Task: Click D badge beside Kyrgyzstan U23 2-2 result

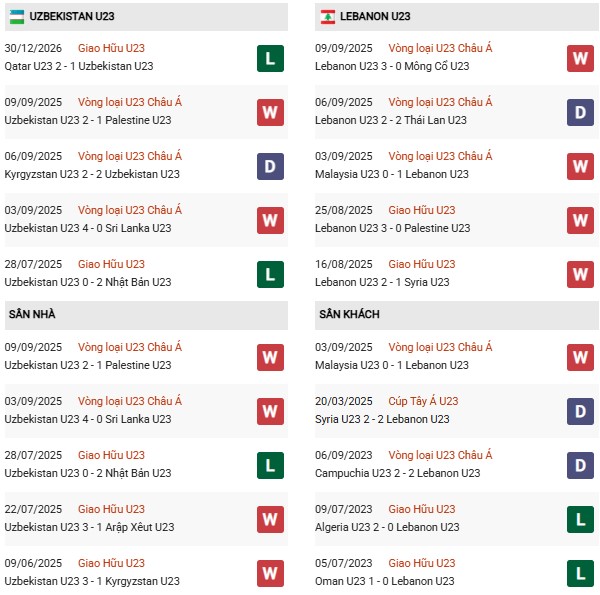Action: 270,166
